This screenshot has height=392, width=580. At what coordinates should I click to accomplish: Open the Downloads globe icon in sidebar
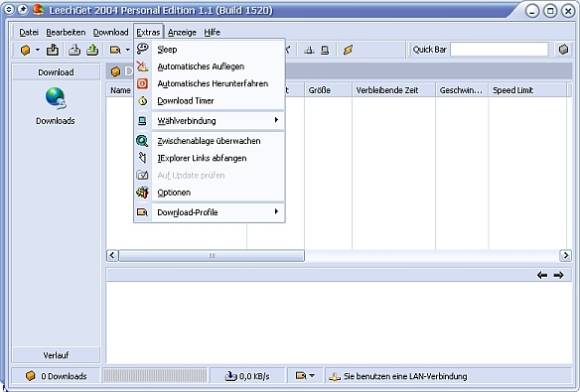[x=55, y=98]
